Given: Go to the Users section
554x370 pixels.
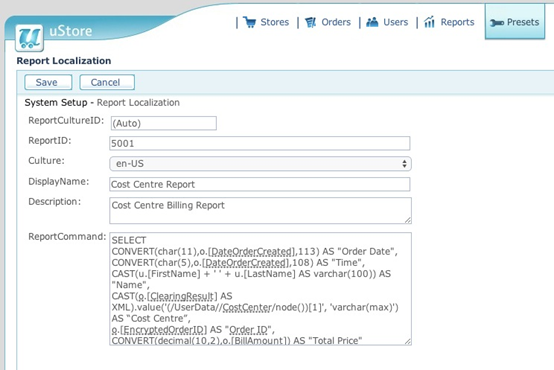Looking at the screenshot, I should (396, 22).
